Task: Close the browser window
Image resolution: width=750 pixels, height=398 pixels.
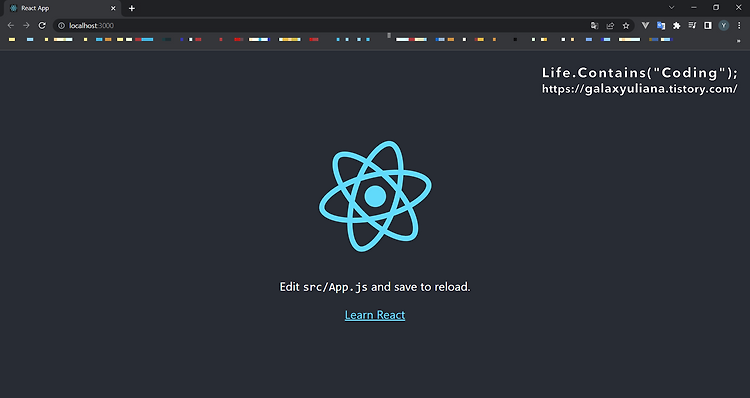Action: pos(739,8)
